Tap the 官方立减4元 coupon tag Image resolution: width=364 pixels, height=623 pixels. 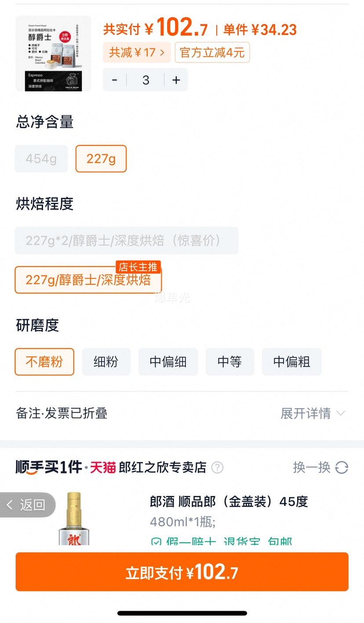(212, 53)
